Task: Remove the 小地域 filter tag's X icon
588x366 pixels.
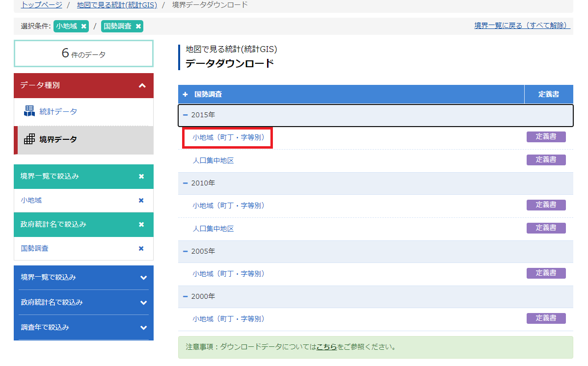Action: click(x=84, y=26)
